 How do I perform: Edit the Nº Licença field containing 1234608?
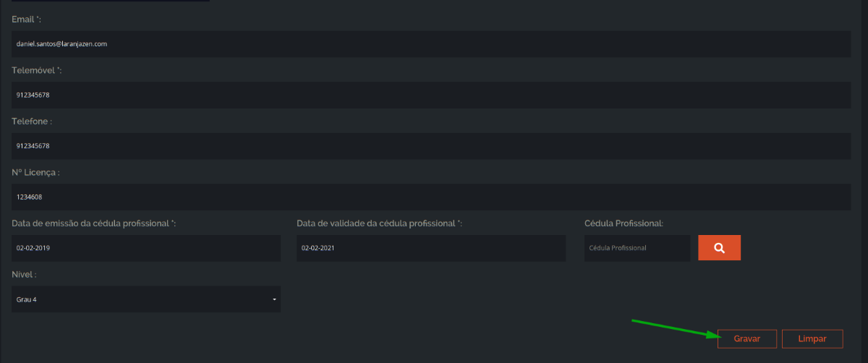(x=431, y=197)
